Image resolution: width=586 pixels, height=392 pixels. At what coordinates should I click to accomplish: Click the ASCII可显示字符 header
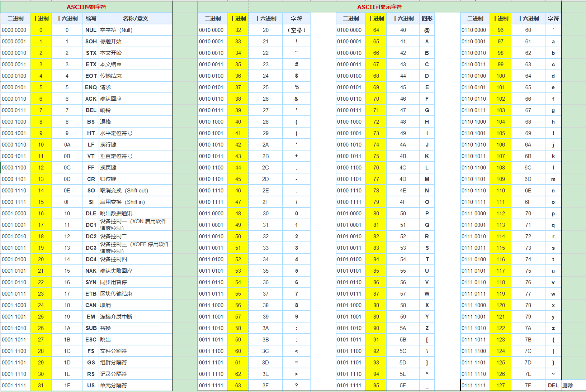click(x=380, y=7)
